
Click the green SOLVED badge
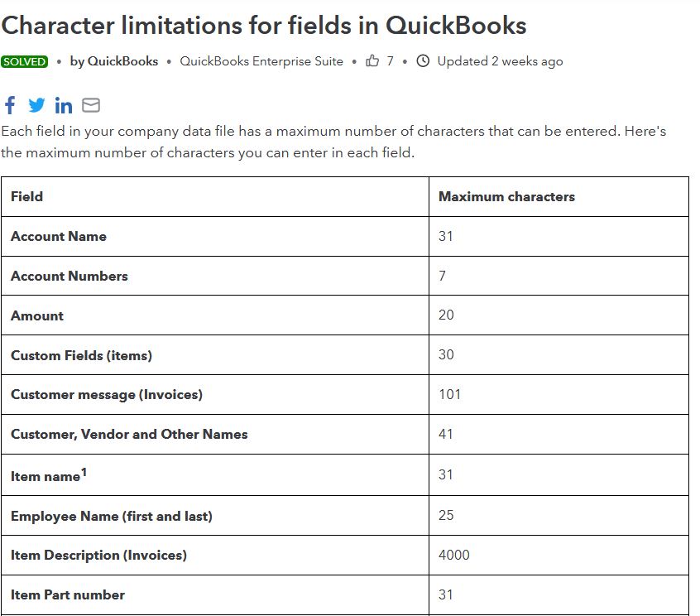[25, 61]
